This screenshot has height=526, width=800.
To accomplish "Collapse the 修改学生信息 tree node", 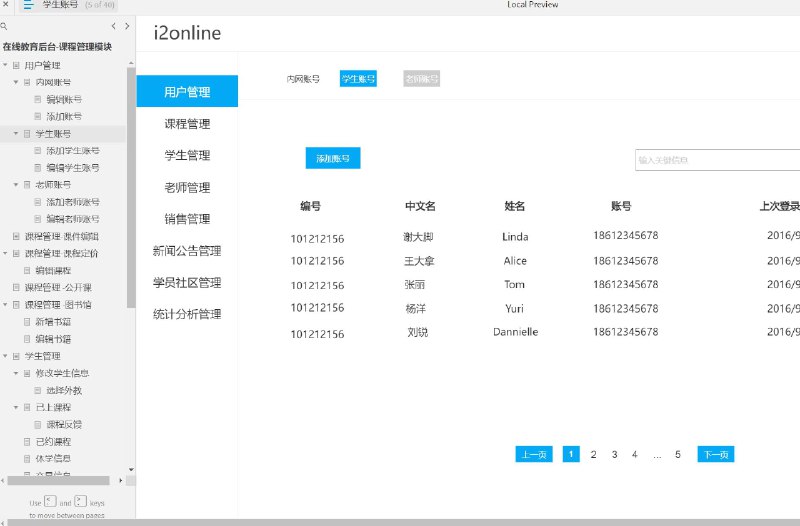I will (x=16, y=373).
